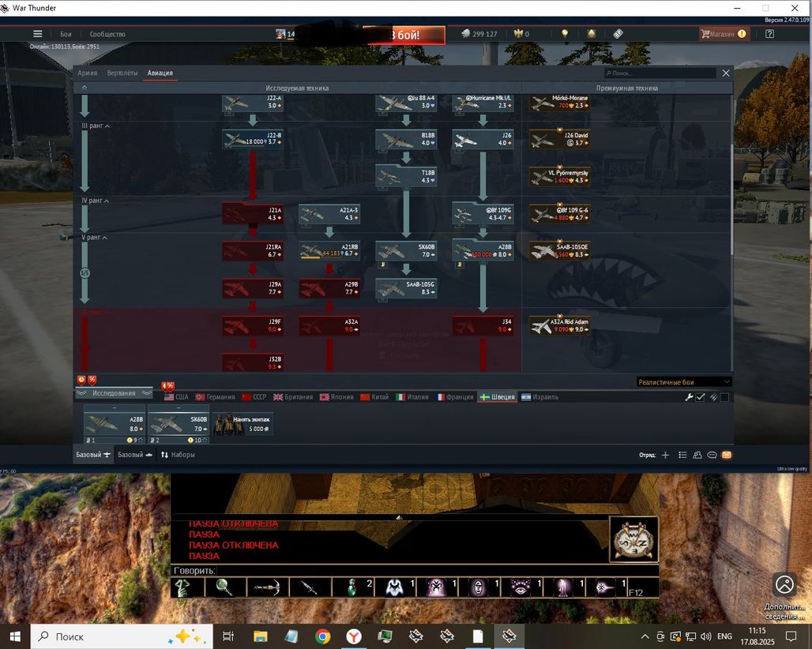This screenshot has height=649, width=812.
Task: Open Google Chrome from the Windows taskbar
Action: (322, 636)
